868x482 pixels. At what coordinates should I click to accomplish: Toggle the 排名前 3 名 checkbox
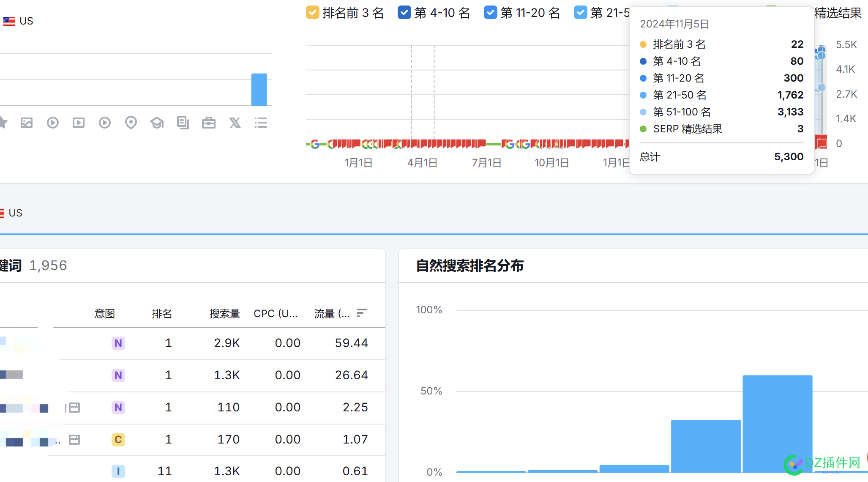pyautogui.click(x=312, y=13)
